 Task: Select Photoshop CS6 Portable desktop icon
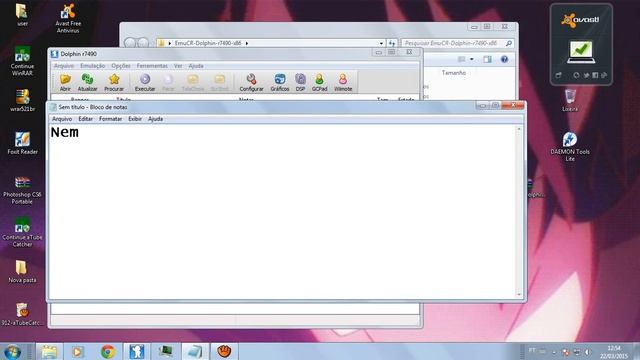point(22,190)
